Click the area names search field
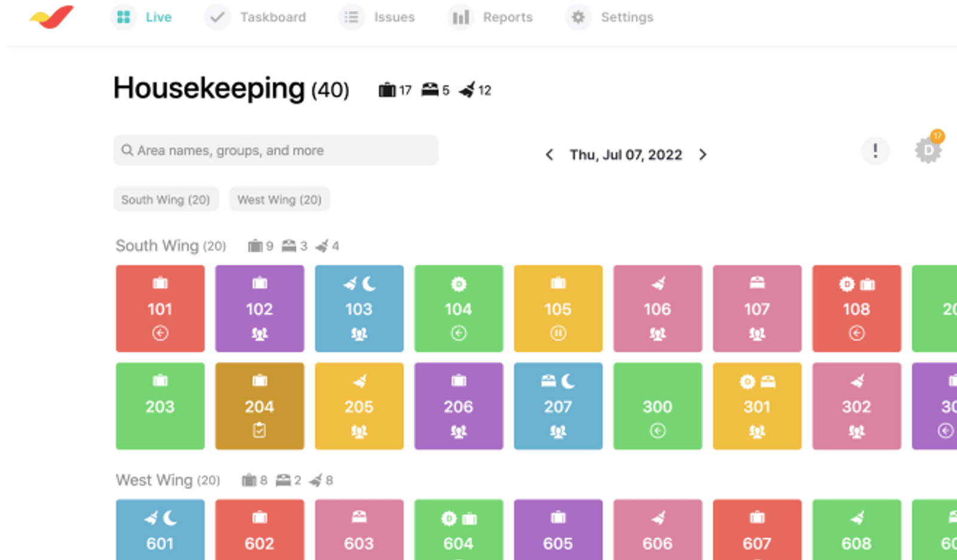 (x=276, y=150)
